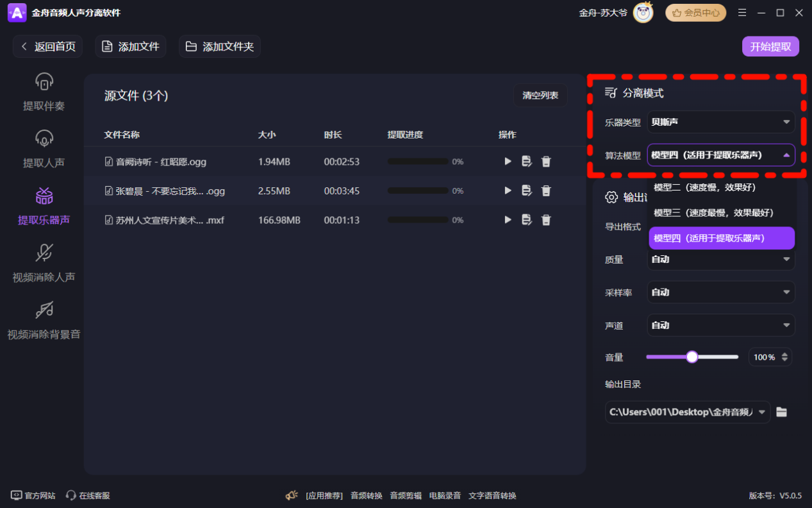
Task: Open 视频消除人声 mode
Action: pyautogui.click(x=44, y=264)
